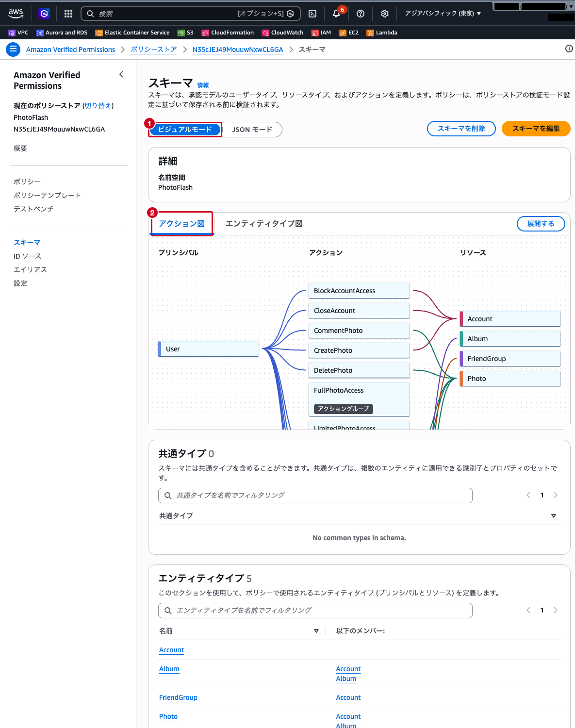Screen dimensions: 575x728
Task: Click the AWS logo home icon
Action: (x=16, y=13)
